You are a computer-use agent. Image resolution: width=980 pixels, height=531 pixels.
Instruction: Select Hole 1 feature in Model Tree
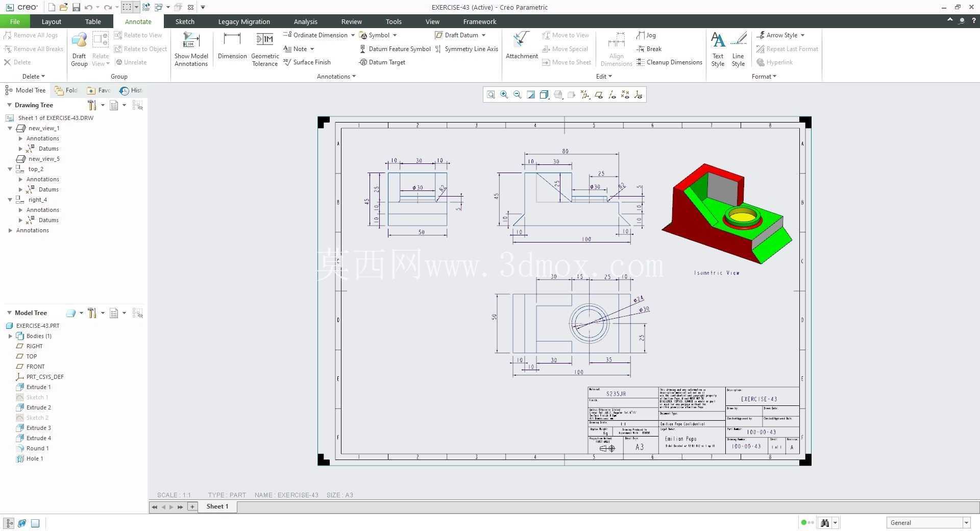point(30,458)
